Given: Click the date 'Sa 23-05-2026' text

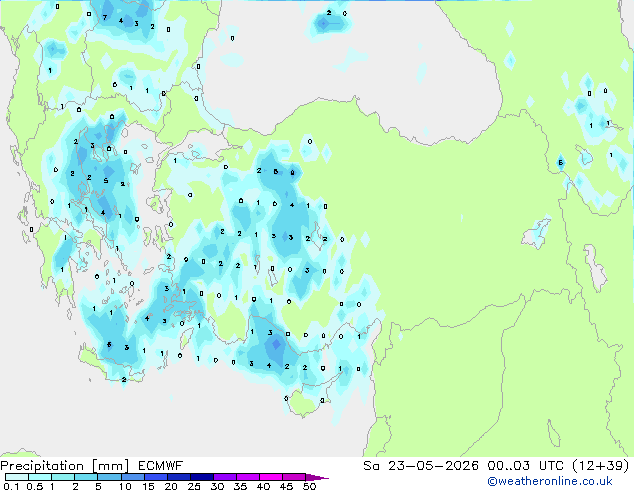Looking at the screenshot, I should coord(421,466).
